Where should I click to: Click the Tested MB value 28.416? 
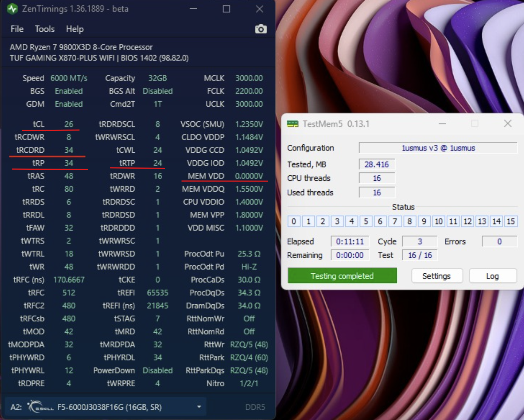point(377,164)
